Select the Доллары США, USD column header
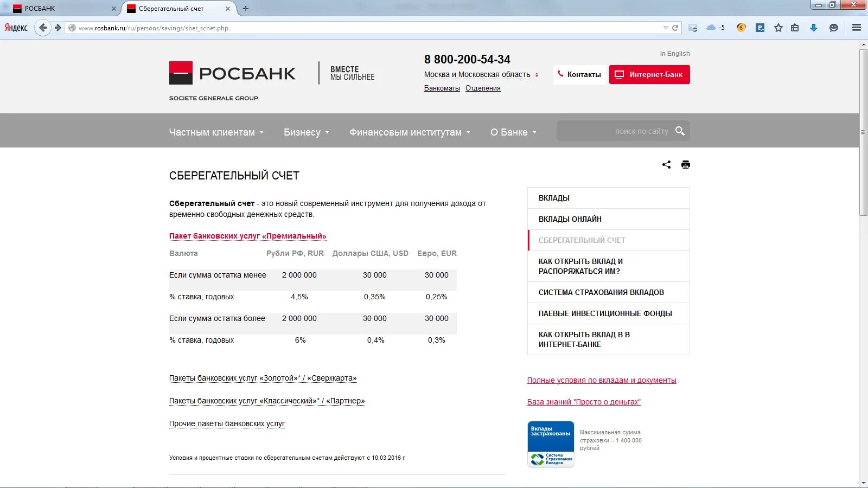This screenshot has width=868, height=488. tap(371, 254)
